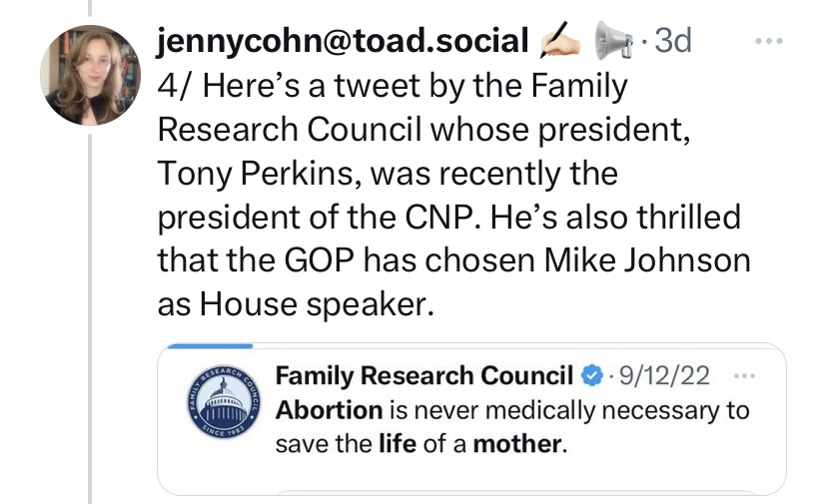Click the megaphone emoji beside username
The height and width of the screenshot is (504, 827).
click(614, 42)
